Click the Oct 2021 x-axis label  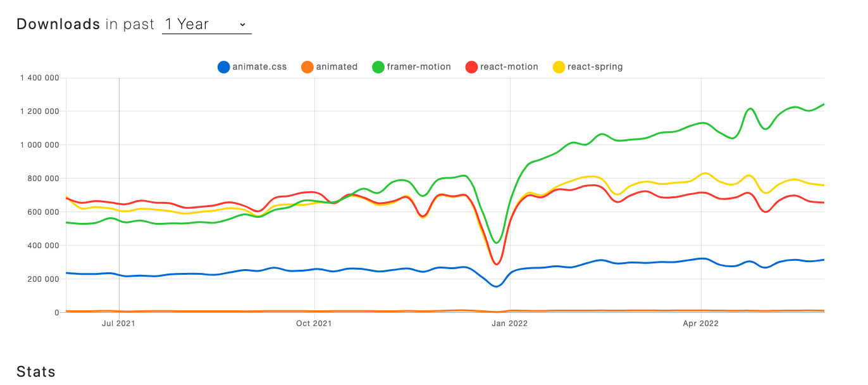[314, 324]
